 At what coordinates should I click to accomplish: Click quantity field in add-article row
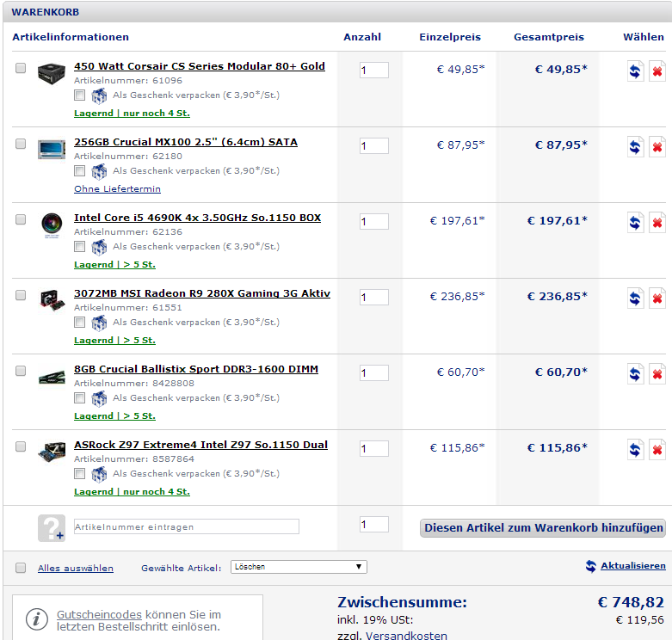pos(374,525)
